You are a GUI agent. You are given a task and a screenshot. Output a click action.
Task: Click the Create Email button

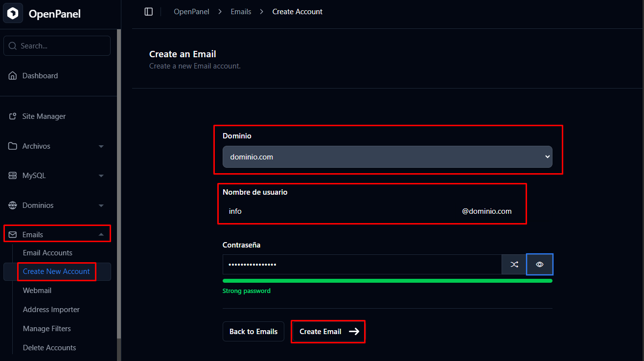click(328, 332)
